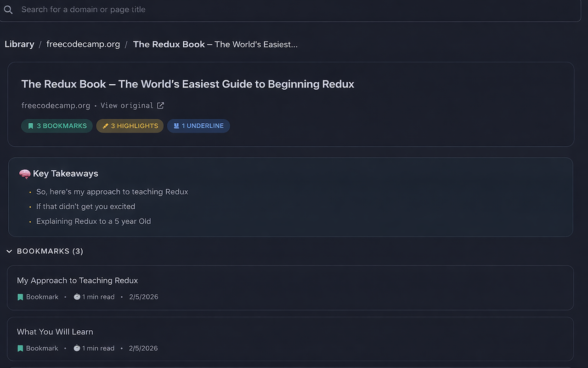Click highlighter icon in Highlights pill
The width and height of the screenshot is (588, 368).
pyautogui.click(x=105, y=126)
